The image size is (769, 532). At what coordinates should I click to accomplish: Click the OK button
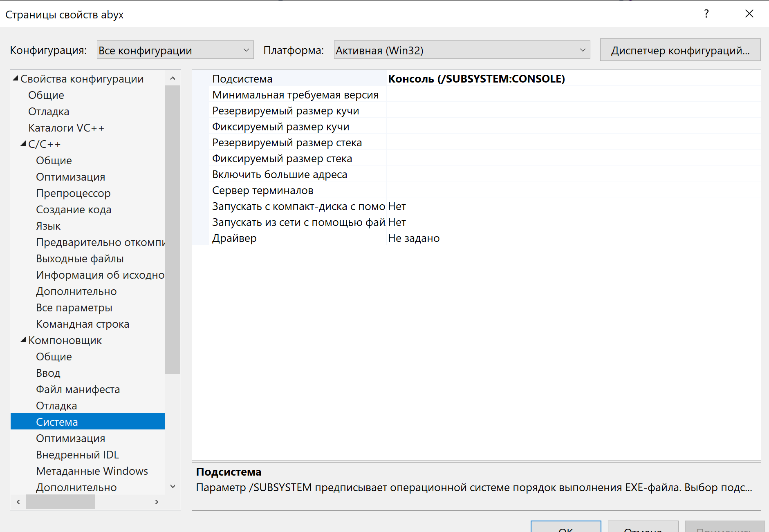566,527
